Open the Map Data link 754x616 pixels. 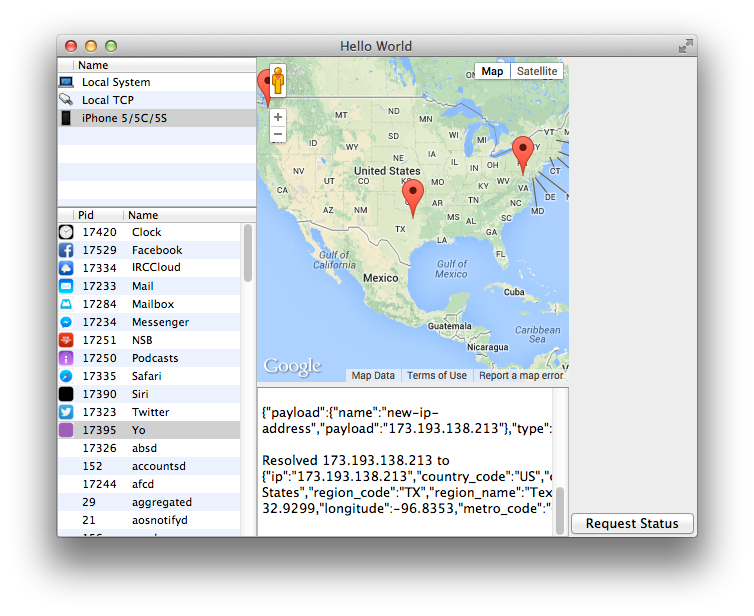(373, 376)
